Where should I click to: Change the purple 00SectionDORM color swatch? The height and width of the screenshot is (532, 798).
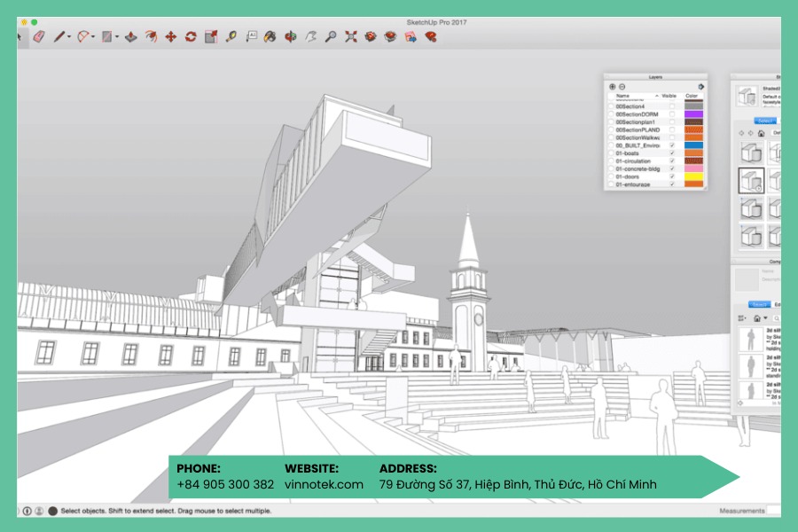click(x=693, y=114)
